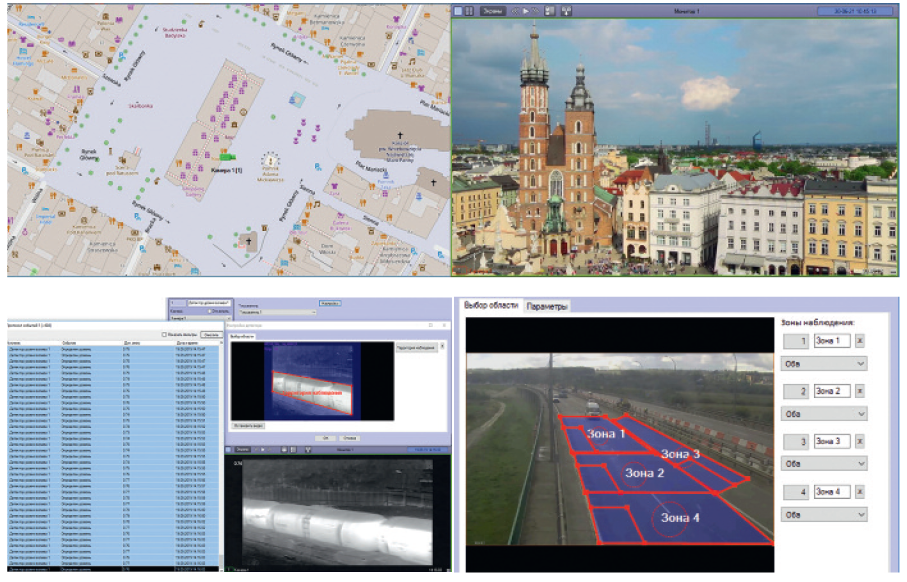Click the Зона 2 name input field
This screenshot has width=907, height=582.
click(831, 391)
